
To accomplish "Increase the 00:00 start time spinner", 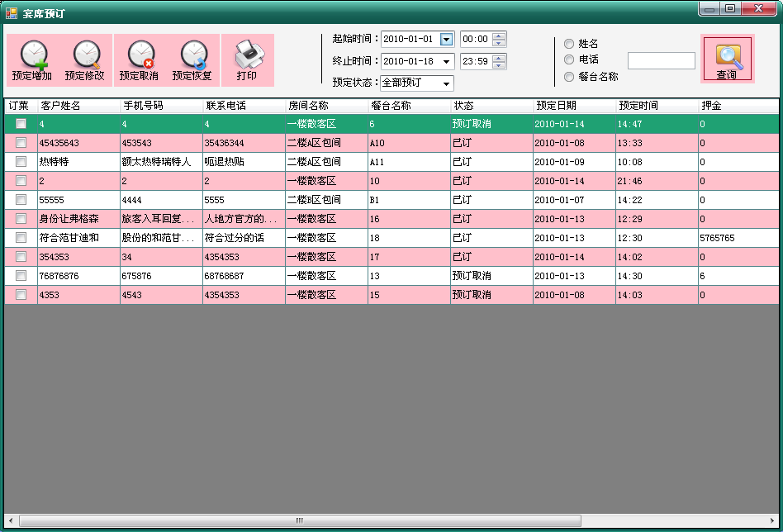I will point(499,36).
